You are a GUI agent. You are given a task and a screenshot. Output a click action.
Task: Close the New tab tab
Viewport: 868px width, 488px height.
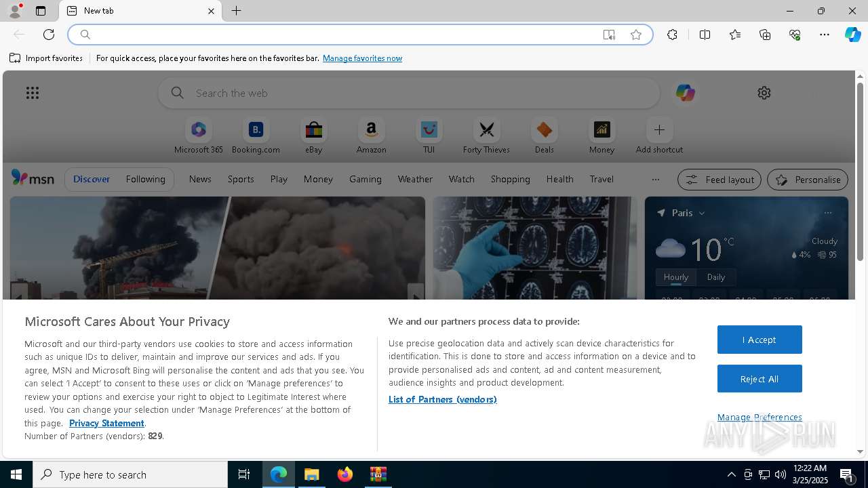click(211, 11)
